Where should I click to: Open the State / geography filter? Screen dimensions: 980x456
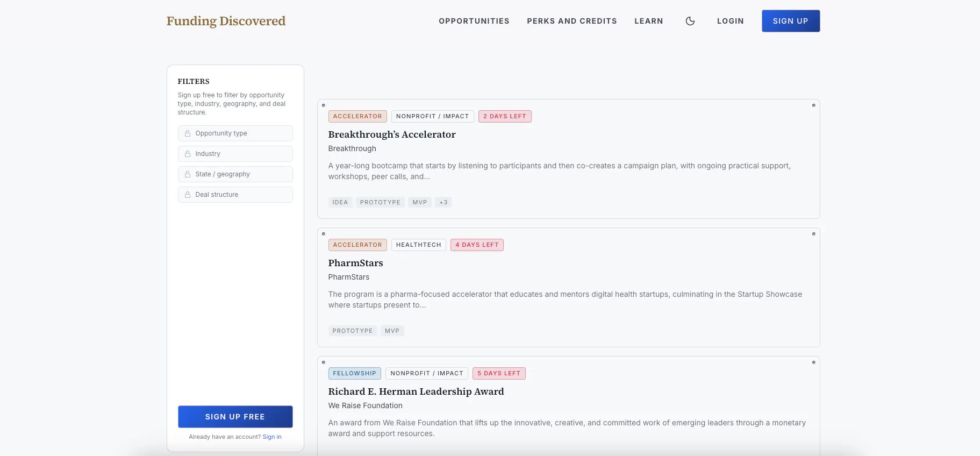[235, 174]
